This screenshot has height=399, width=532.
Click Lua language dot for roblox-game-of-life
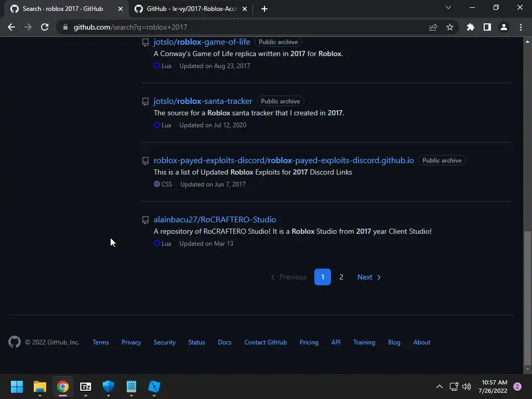click(x=157, y=65)
